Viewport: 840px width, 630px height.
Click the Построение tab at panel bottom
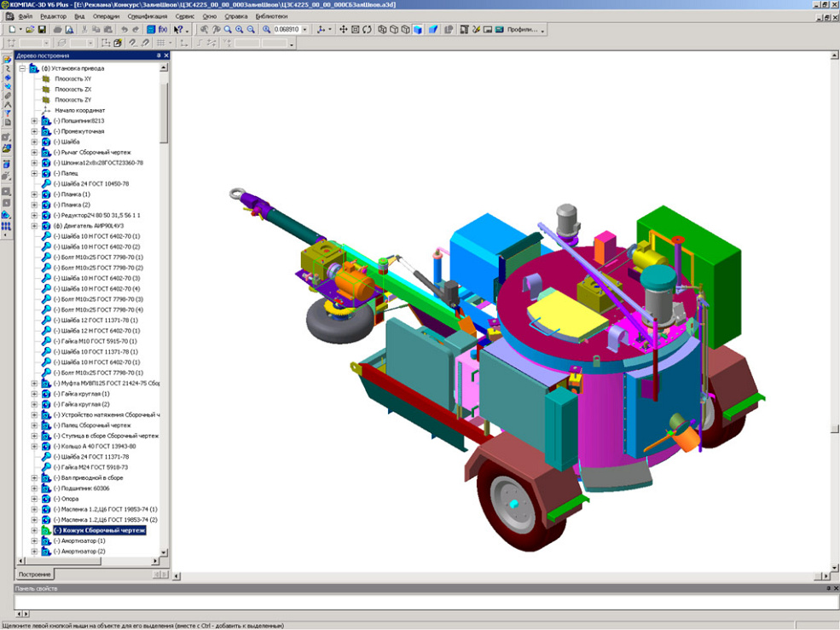(35, 575)
